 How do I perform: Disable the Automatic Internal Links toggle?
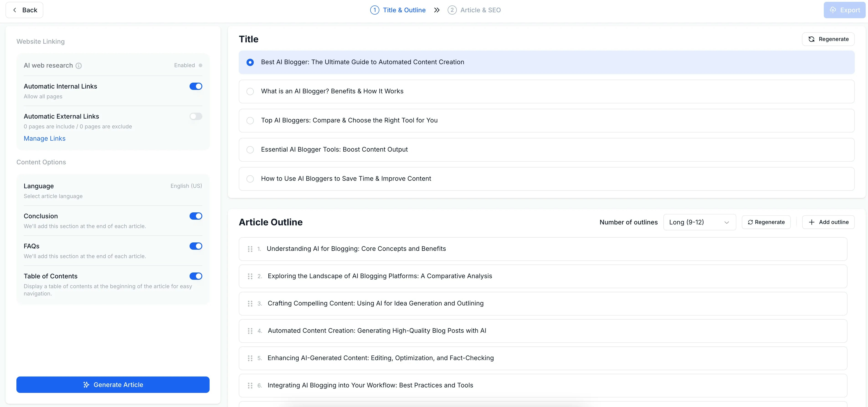196,86
